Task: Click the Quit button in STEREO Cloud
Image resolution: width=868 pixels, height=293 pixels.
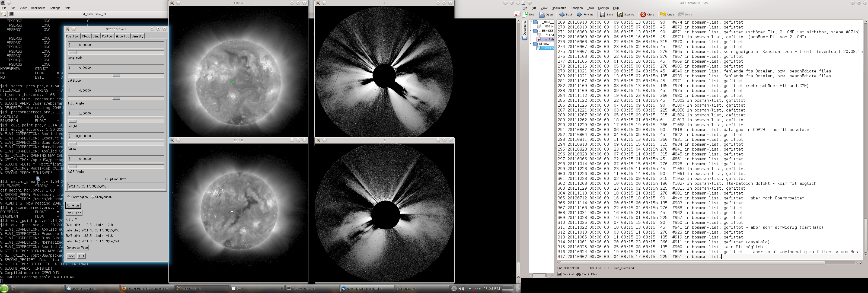Action: pyautogui.click(x=81, y=256)
